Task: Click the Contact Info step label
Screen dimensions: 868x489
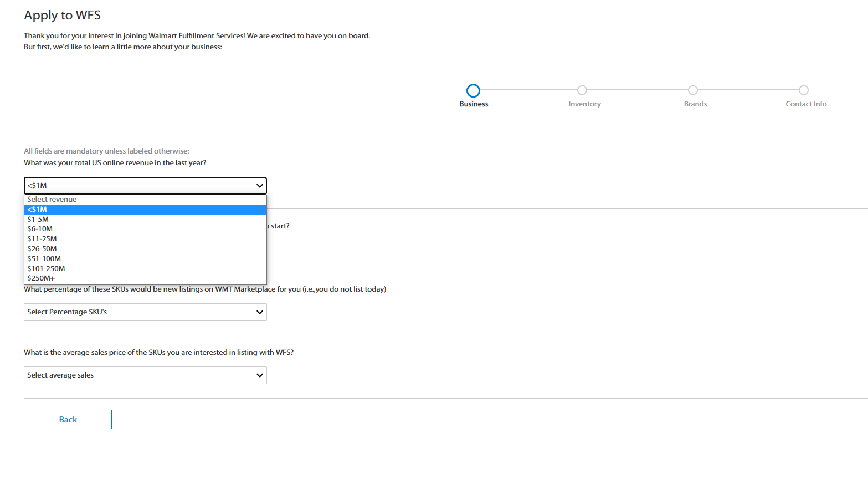Action: [x=806, y=104]
